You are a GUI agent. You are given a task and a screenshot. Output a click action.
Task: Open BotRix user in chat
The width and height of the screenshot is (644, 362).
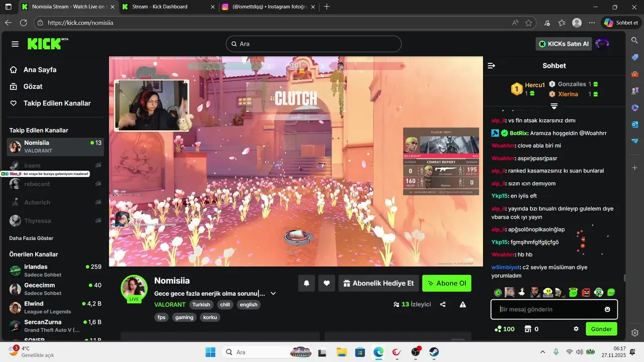click(518, 133)
